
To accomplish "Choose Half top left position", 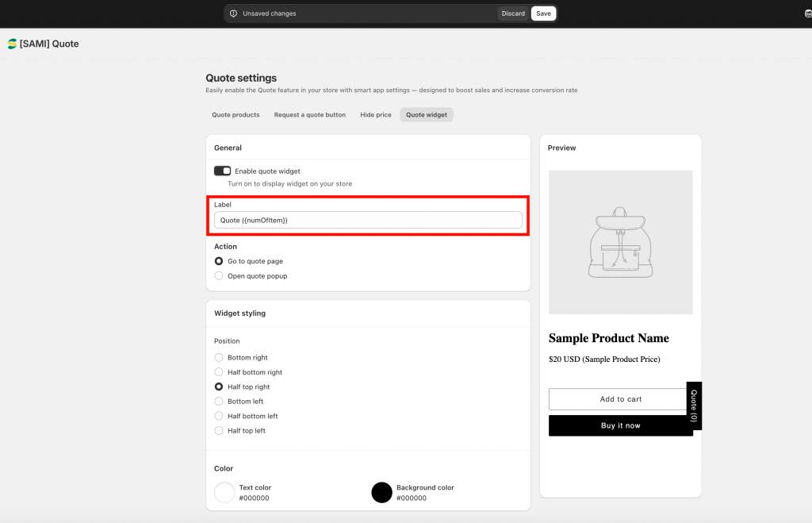I will pos(219,431).
